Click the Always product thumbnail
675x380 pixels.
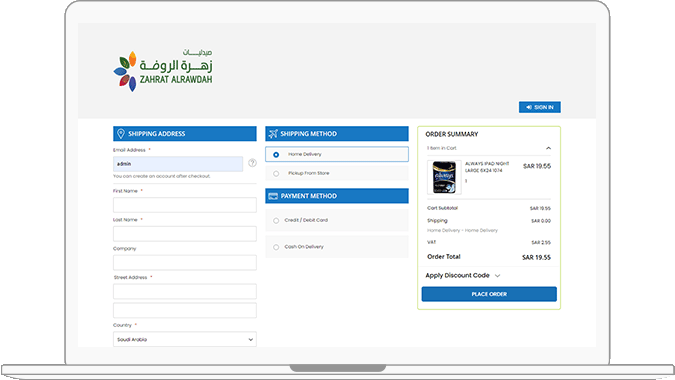click(x=444, y=177)
